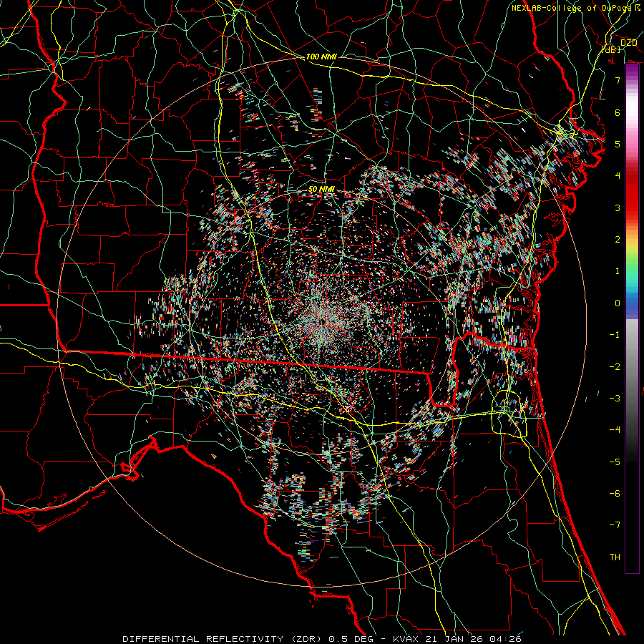This screenshot has height=644, width=644.
Task: Click the 0 dB scale label
Action: [618, 303]
